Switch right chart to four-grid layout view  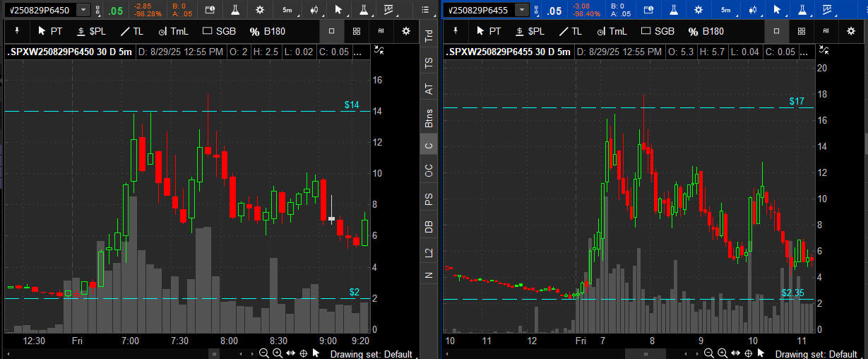pyautogui.click(x=800, y=31)
